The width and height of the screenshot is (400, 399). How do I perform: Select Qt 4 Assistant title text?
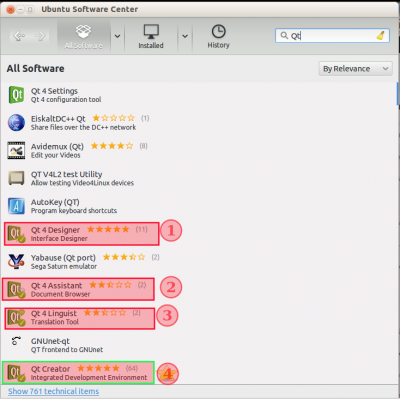pyautogui.click(x=56, y=286)
